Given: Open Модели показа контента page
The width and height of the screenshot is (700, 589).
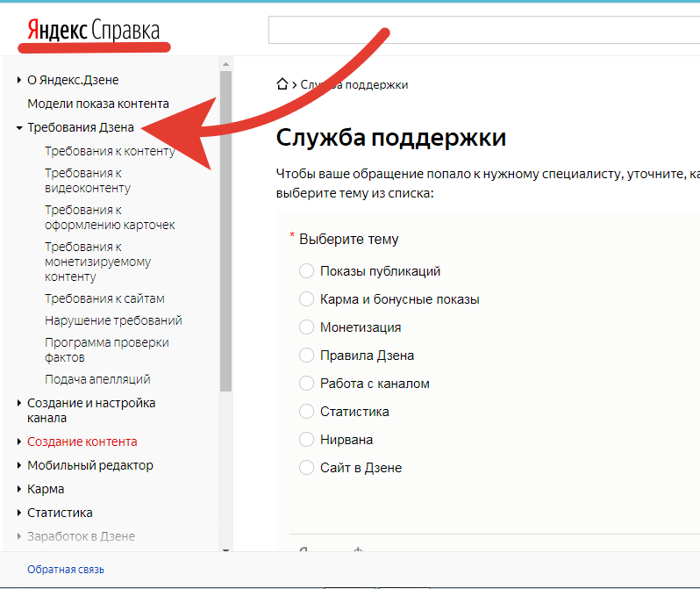Looking at the screenshot, I should tap(98, 104).
